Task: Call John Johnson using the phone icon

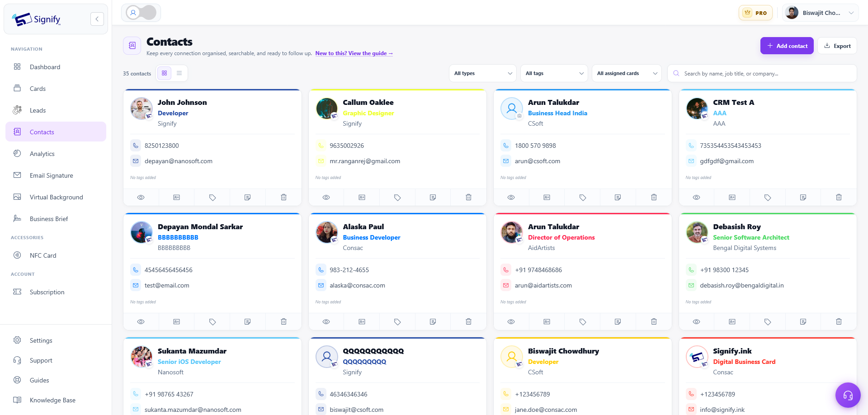Action: [x=136, y=146]
